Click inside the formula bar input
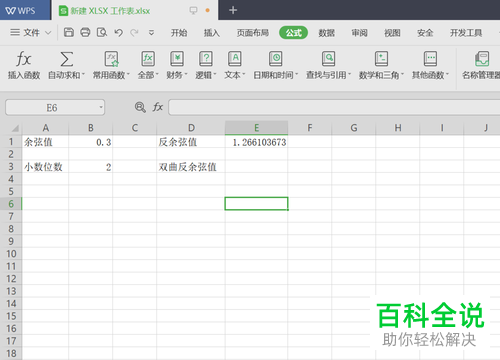500x360 pixels. 334,107
